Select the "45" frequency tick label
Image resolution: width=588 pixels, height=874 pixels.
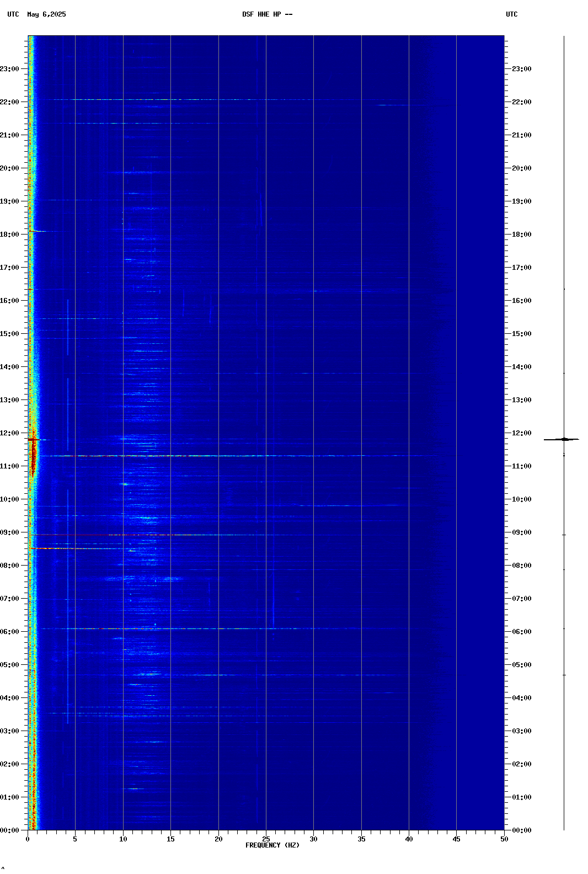click(x=456, y=839)
